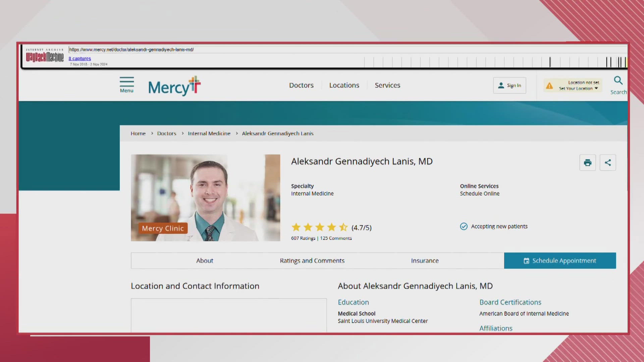The image size is (644, 362).
Task: Switch to the Ratings and Comments tab
Action: tap(312, 260)
